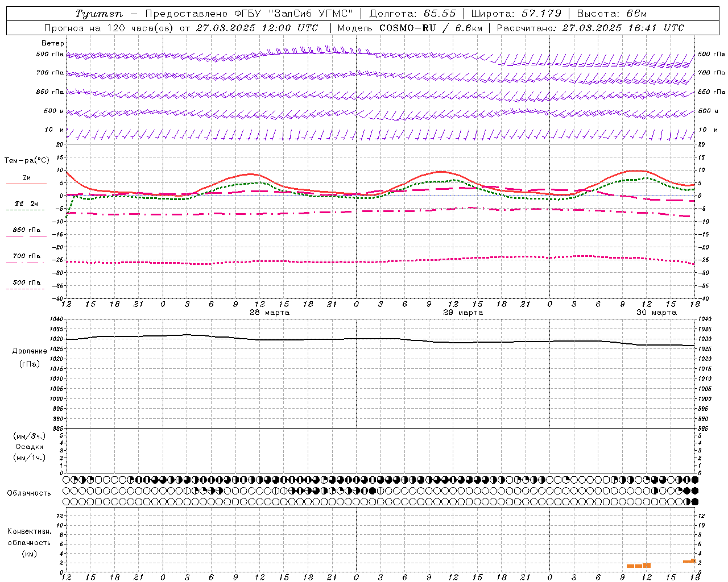Select 'Прогноз на 120 часа(ов)' forecast text
This screenshot has width=728, height=582.
point(108,28)
